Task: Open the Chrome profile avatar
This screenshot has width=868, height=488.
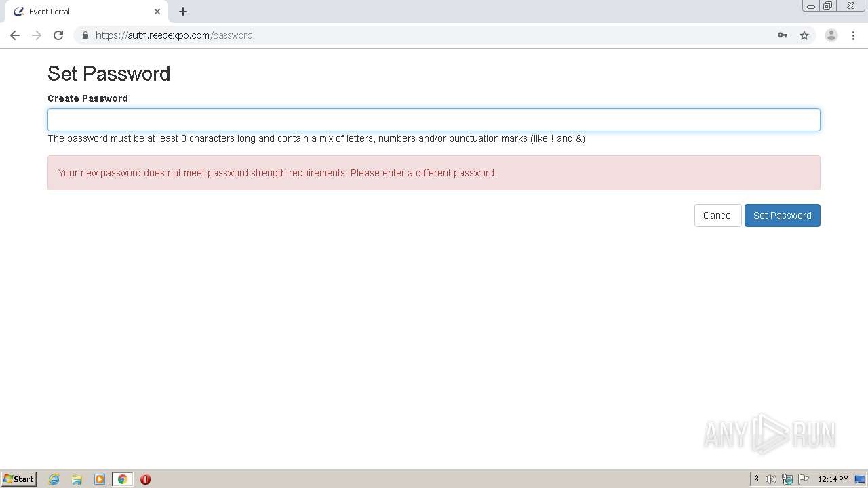Action: (x=831, y=35)
